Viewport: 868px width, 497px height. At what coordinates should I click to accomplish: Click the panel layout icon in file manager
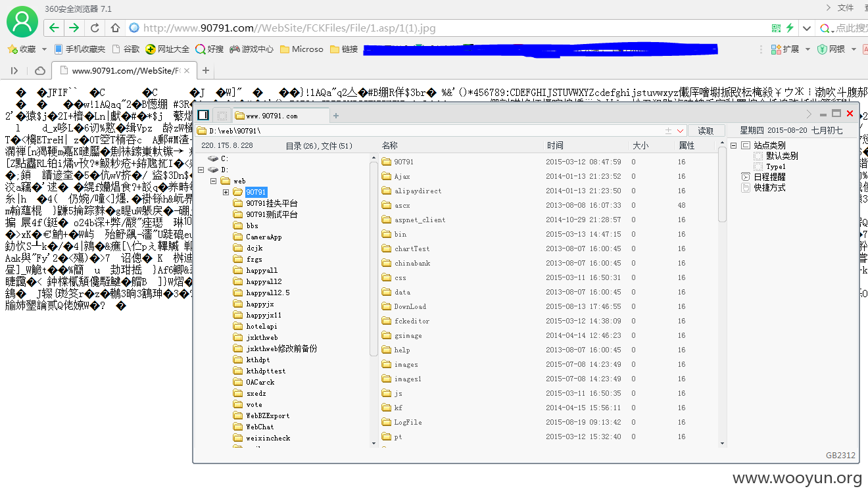pos(203,115)
